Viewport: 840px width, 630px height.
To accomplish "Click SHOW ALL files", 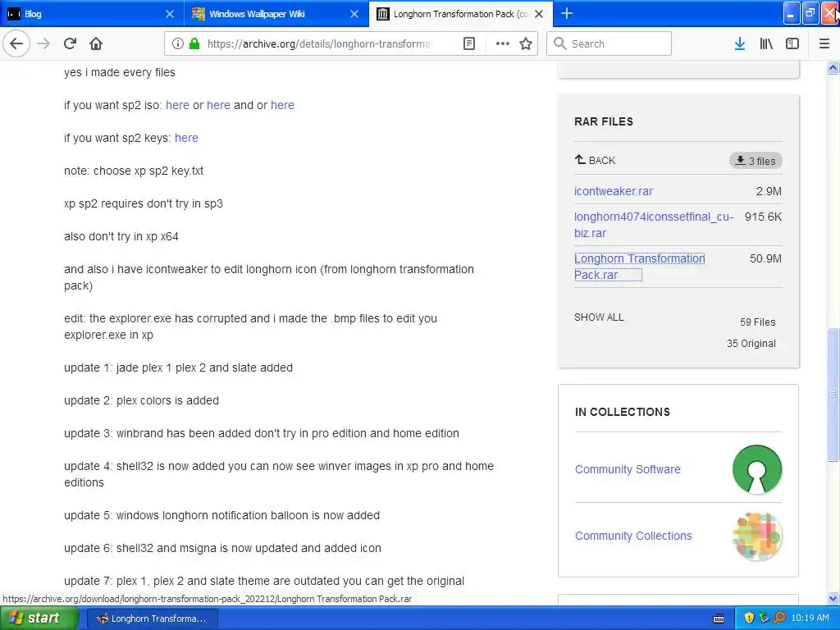I will coord(599,317).
